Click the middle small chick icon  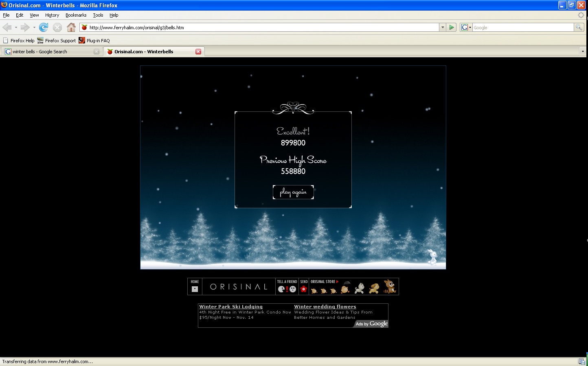point(324,290)
